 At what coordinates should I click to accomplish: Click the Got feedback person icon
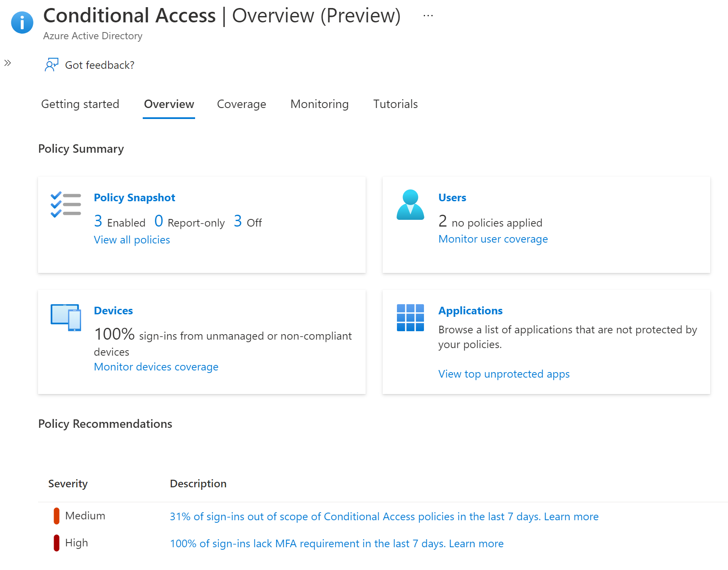coord(52,65)
